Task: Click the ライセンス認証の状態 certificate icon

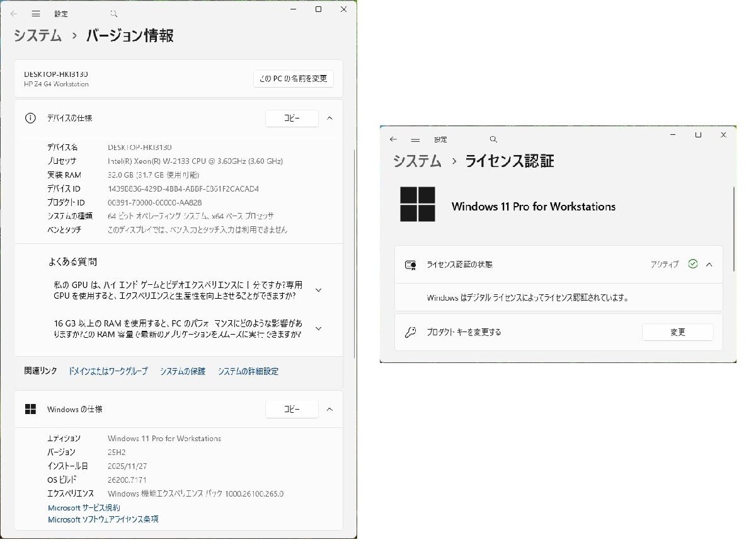Action: coord(410,265)
